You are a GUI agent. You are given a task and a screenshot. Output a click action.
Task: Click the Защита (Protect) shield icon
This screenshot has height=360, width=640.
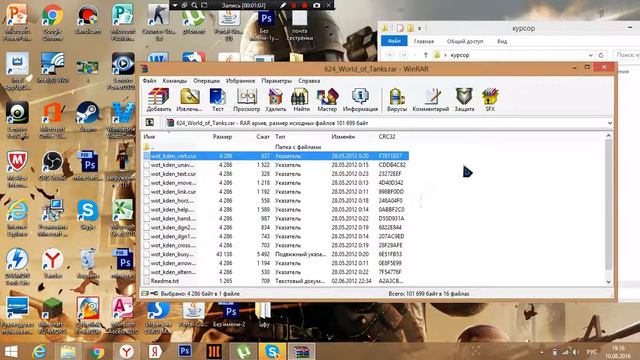click(x=464, y=100)
